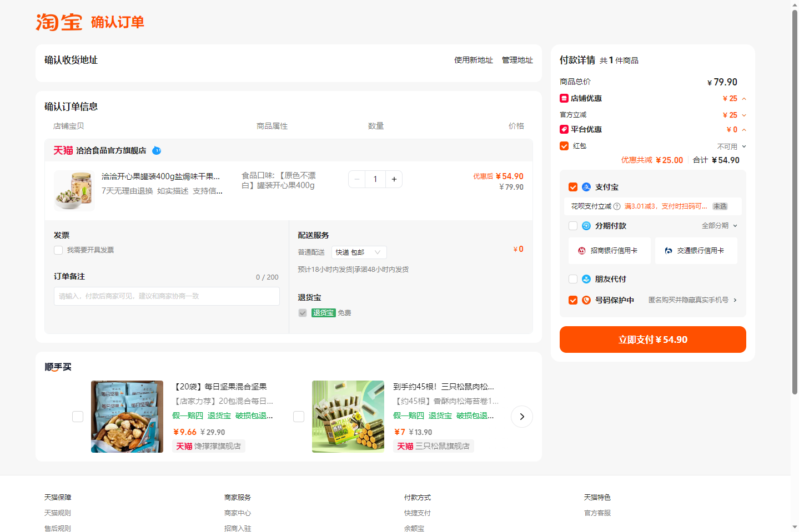The width and height of the screenshot is (799, 532).
Task: Click the 平台优惠 red icon
Action: coord(564,129)
